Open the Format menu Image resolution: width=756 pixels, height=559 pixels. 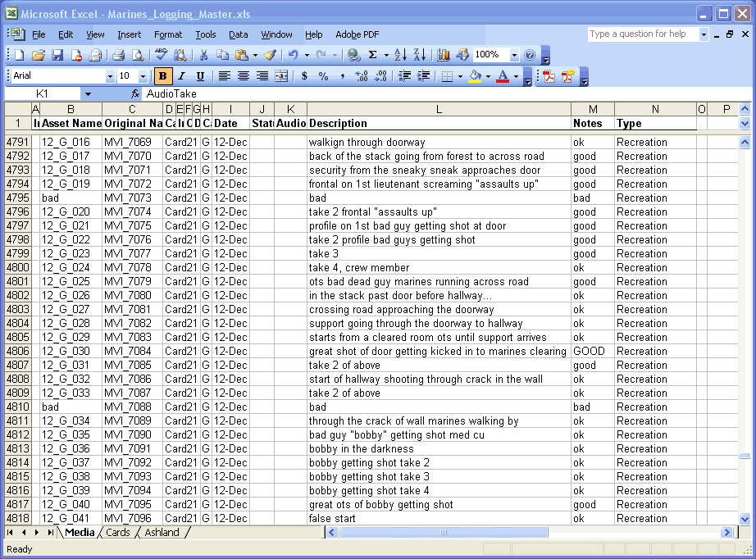pyautogui.click(x=168, y=34)
